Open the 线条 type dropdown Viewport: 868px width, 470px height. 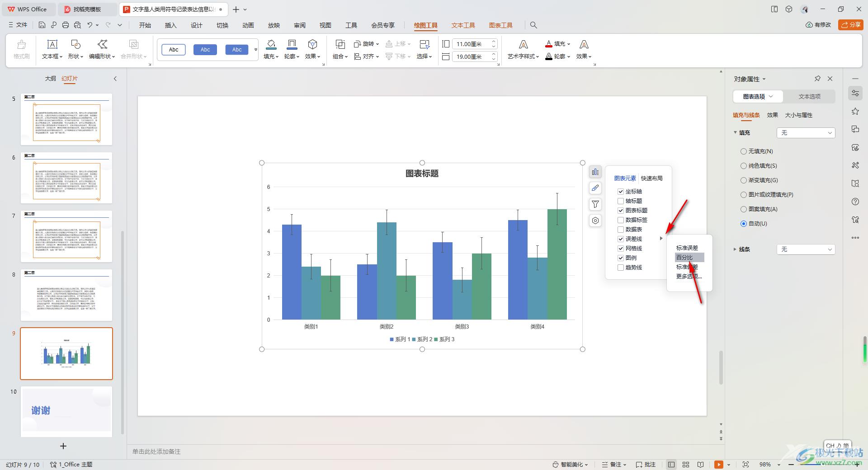coord(806,249)
